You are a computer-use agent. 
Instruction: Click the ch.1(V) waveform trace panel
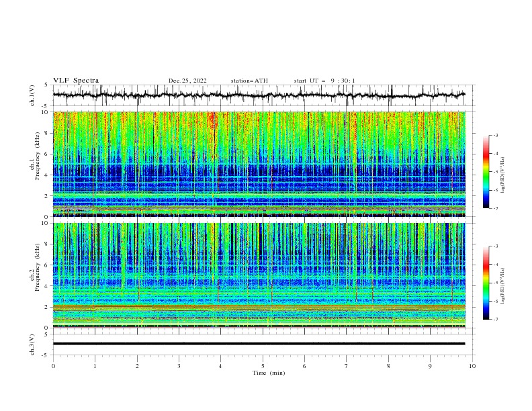pos(264,95)
